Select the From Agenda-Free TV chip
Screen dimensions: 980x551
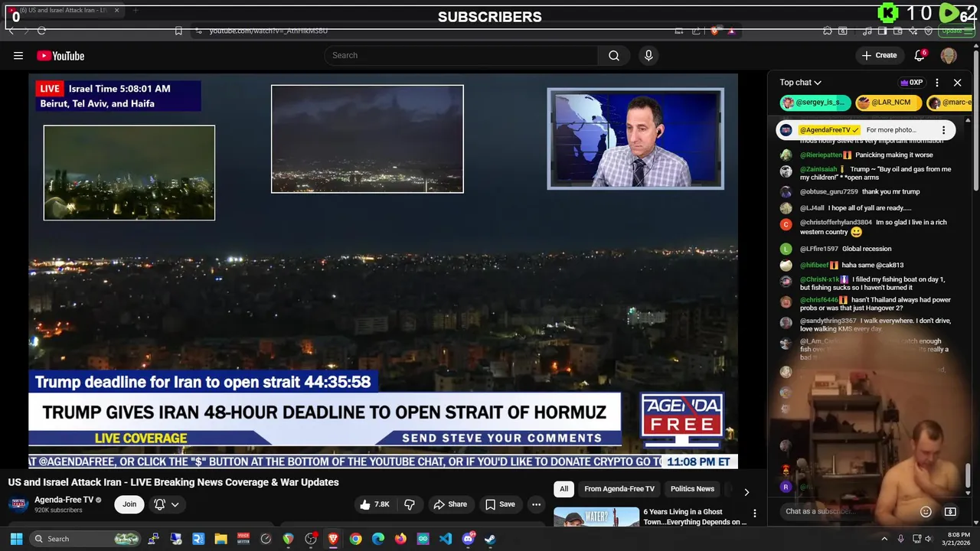click(619, 489)
